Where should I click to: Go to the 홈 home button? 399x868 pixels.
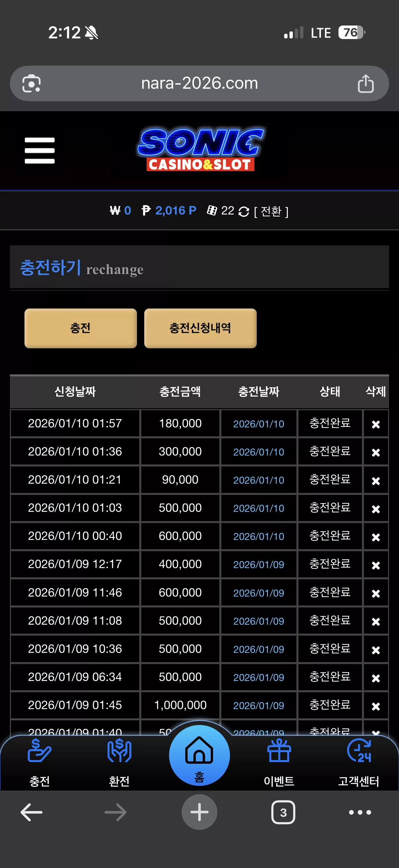tap(199, 755)
